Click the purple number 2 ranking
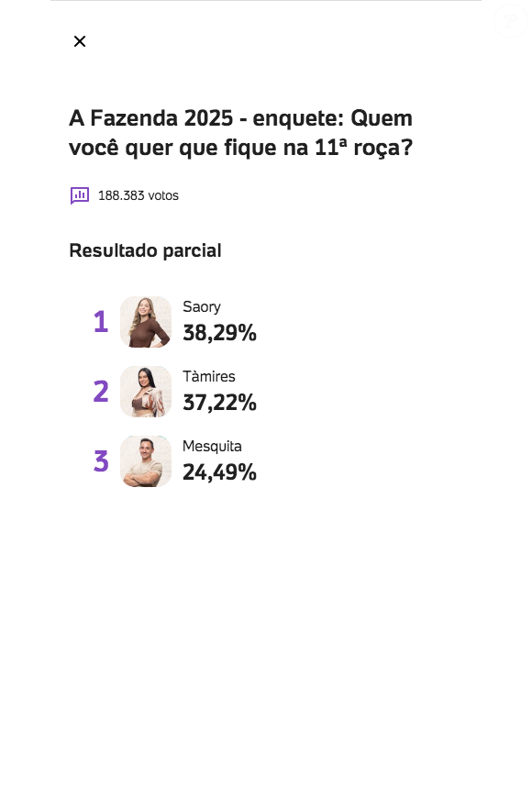This screenshot has width=532, height=787. coord(101,392)
